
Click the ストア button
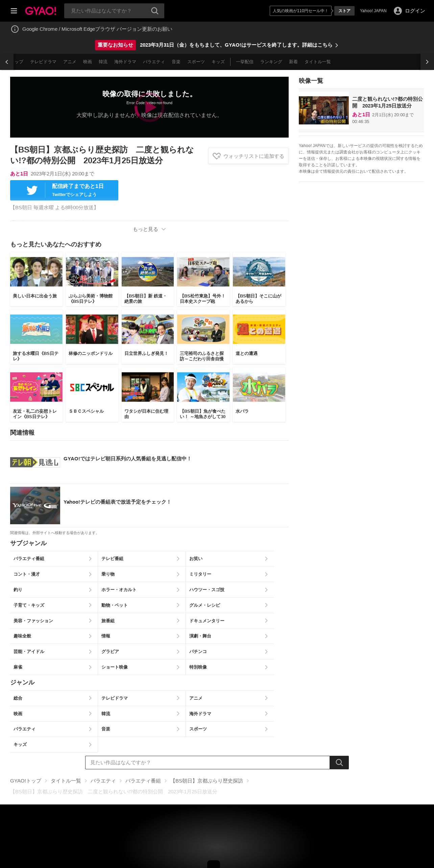[x=344, y=11]
